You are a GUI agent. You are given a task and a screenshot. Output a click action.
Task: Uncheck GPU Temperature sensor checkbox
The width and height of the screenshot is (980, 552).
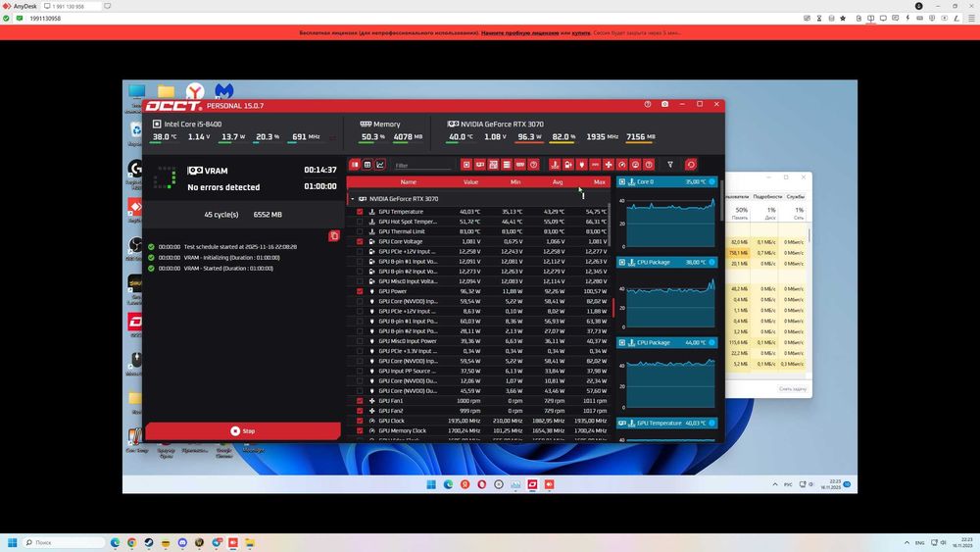[x=360, y=212]
